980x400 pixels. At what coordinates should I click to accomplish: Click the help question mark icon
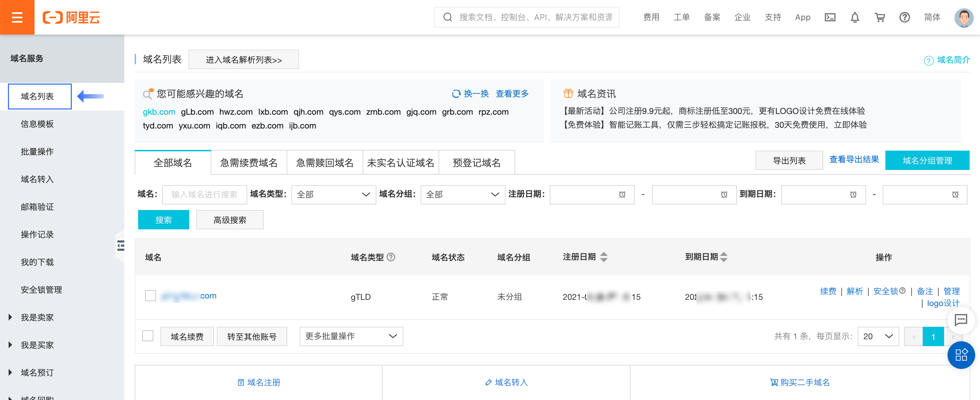click(904, 18)
